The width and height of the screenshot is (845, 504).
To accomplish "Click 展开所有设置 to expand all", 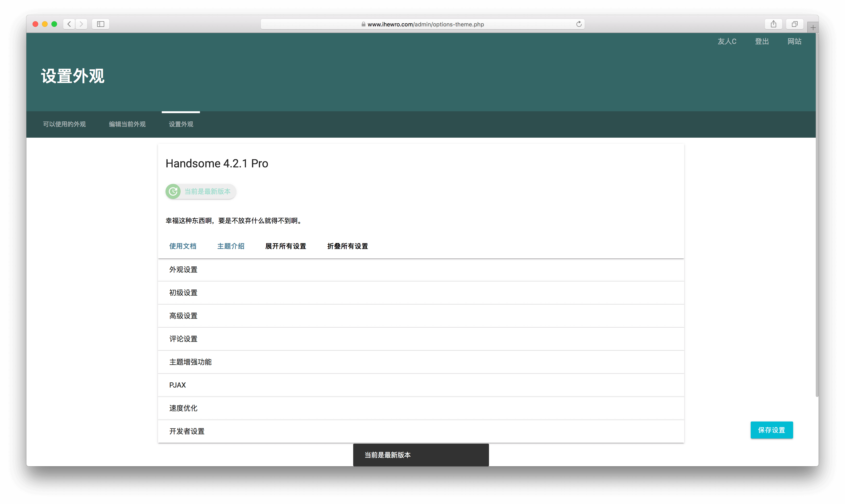I will 286,246.
